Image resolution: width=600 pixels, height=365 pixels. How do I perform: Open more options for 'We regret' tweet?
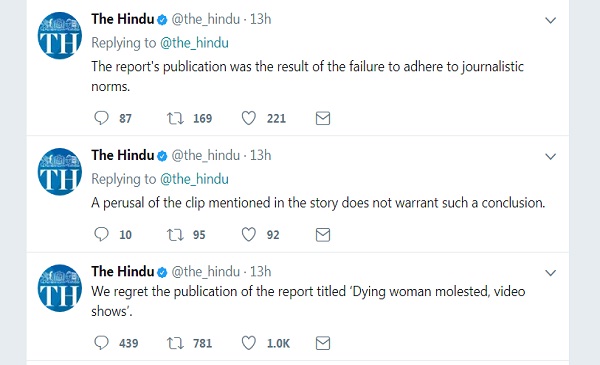click(x=550, y=273)
